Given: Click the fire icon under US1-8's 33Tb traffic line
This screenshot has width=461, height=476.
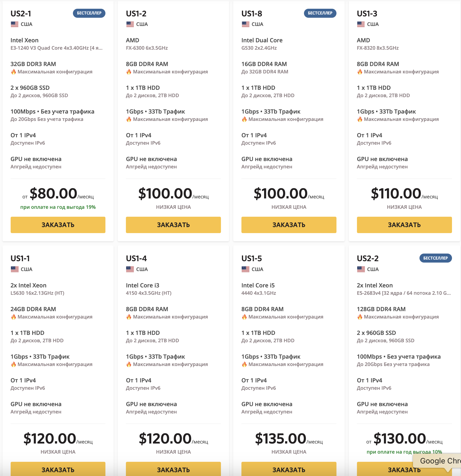Looking at the screenshot, I should click(x=244, y=119).
